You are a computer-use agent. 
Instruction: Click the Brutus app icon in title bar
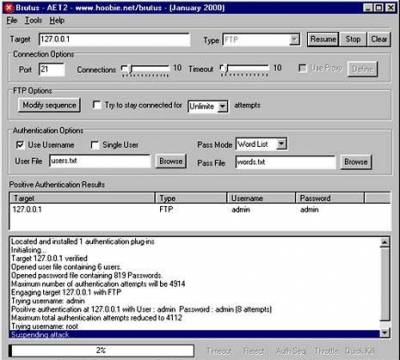(9, 8)
